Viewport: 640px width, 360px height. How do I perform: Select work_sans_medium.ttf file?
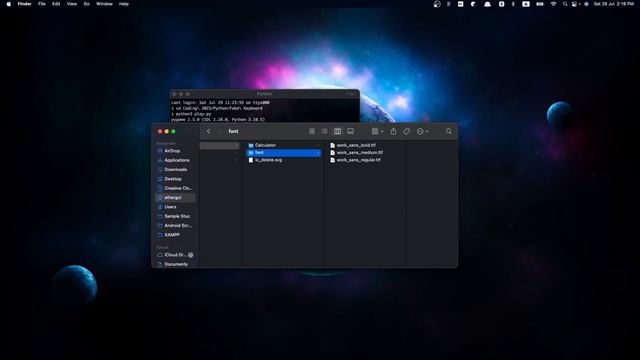(x=356, y=153)
